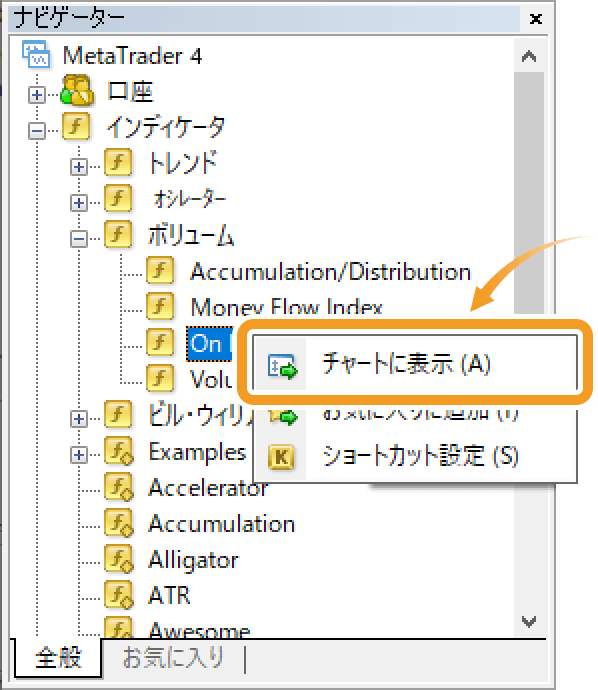Click the オシレーター folder icon
Image resolution: width=598 pixels, height=690 pixels.
[118, 198]
